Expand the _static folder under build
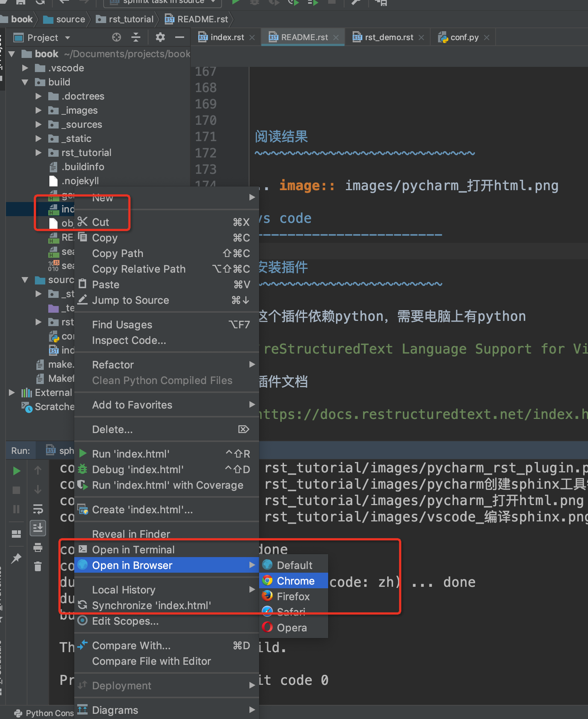588x719 pixels. pos(39,139)
